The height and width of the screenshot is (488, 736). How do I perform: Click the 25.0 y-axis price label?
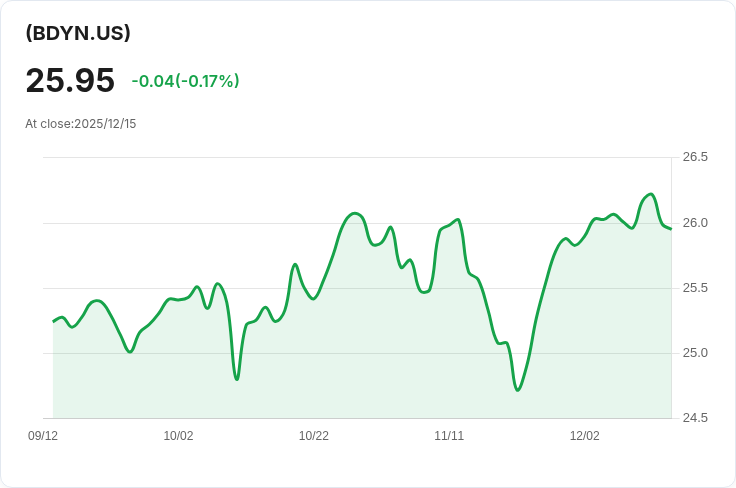695,353
